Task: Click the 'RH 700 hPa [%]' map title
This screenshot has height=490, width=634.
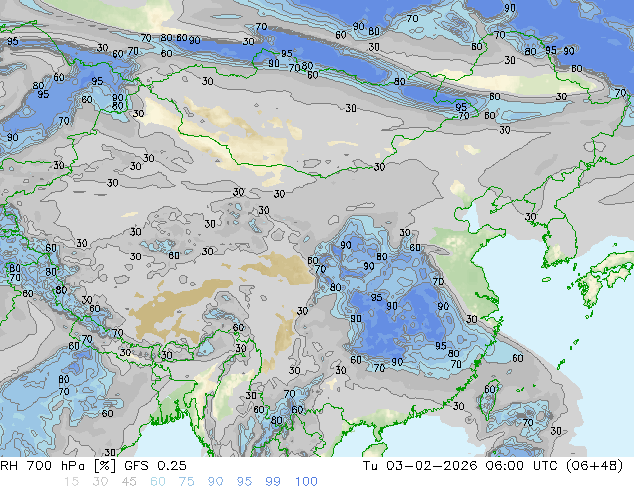Action: click(x=58, y=466)
